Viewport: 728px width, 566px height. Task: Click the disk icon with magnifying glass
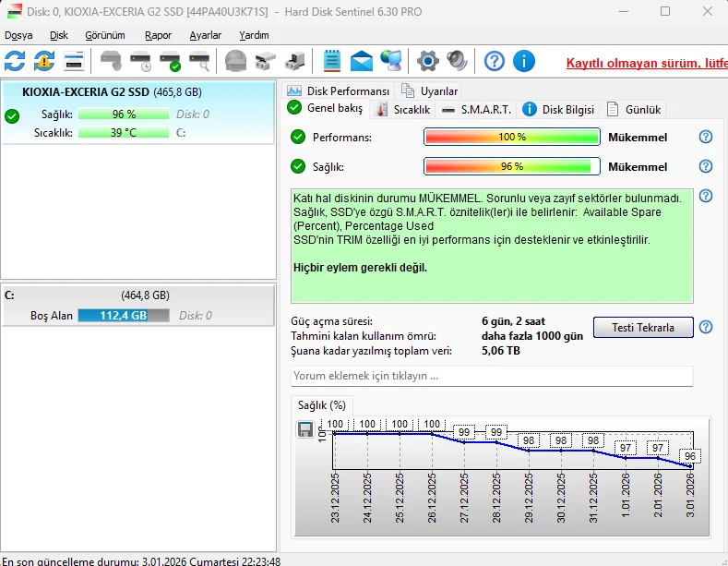coord(199,61)
